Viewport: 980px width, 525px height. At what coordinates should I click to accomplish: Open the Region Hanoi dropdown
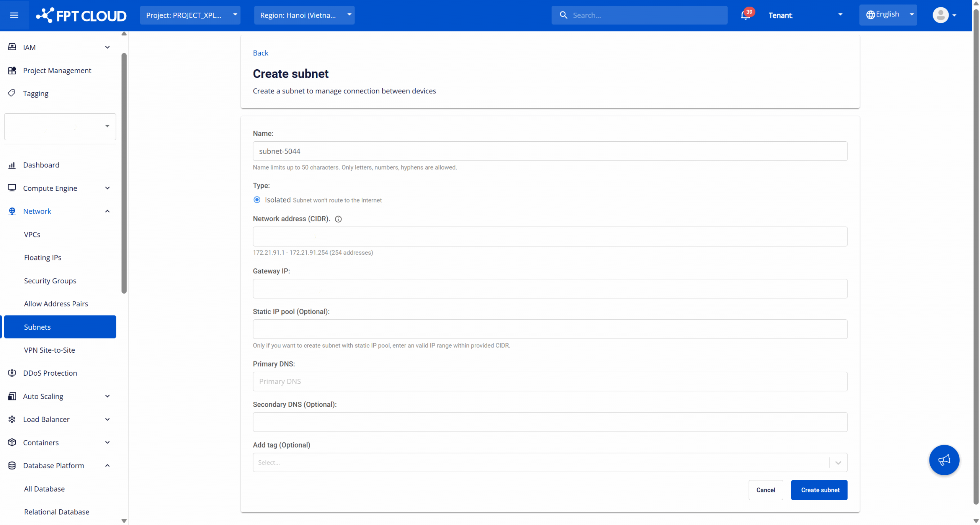(304, 15)
